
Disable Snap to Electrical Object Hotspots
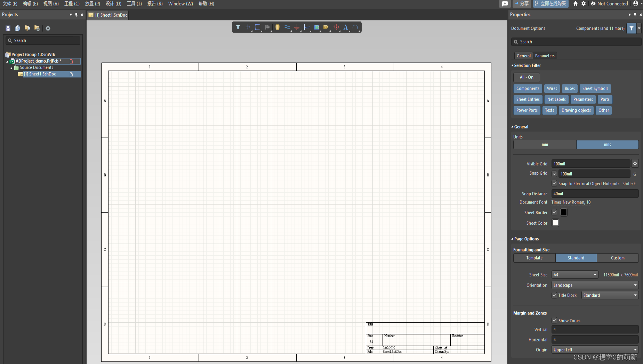(554, 183)
